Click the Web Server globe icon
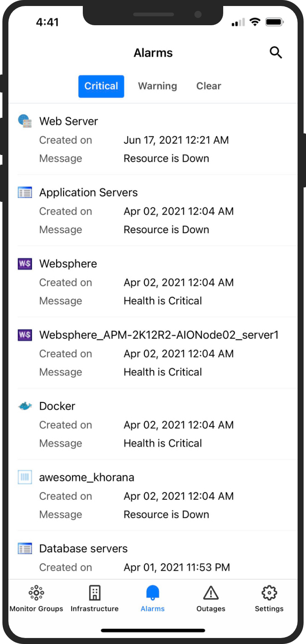The image size is (306, 644). pyautogui.click(x=25, y=121)
